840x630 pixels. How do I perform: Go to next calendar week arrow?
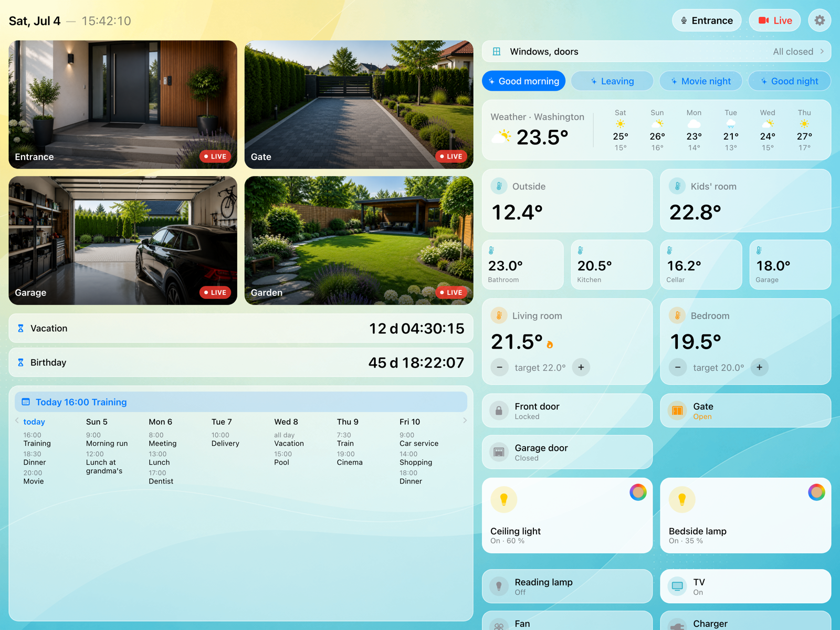[465, 421]
